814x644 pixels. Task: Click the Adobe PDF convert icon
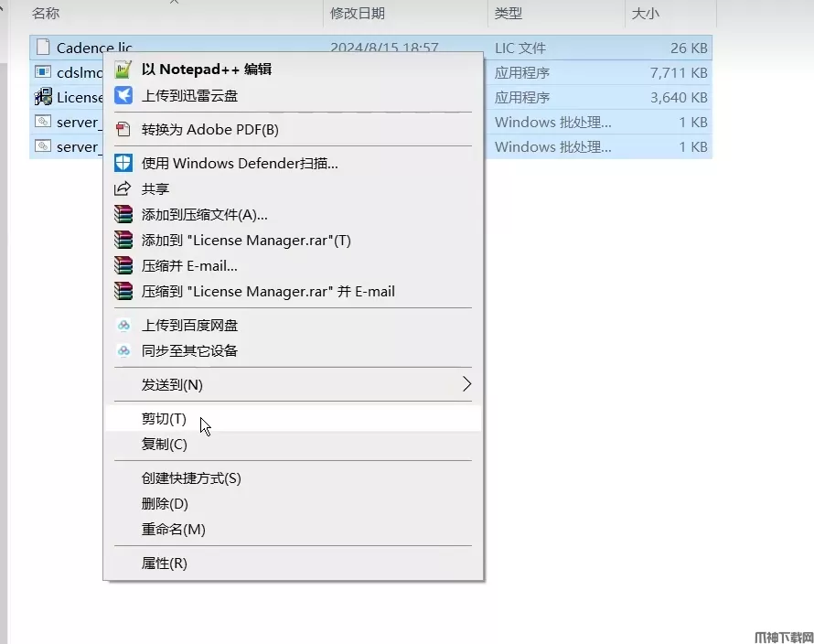[x=123, y=129]
